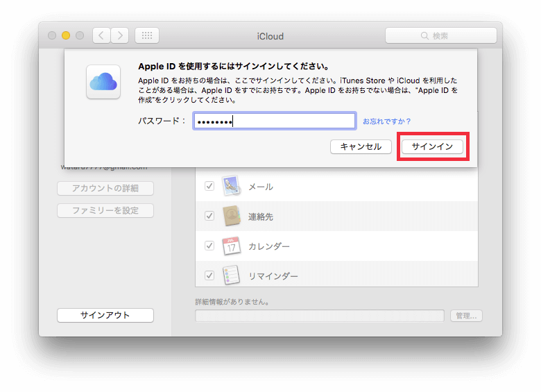The width and height of the screenshot is (541, 392).
Task: Click the Calendar icon showing 17
Action: tap(231, 246)
